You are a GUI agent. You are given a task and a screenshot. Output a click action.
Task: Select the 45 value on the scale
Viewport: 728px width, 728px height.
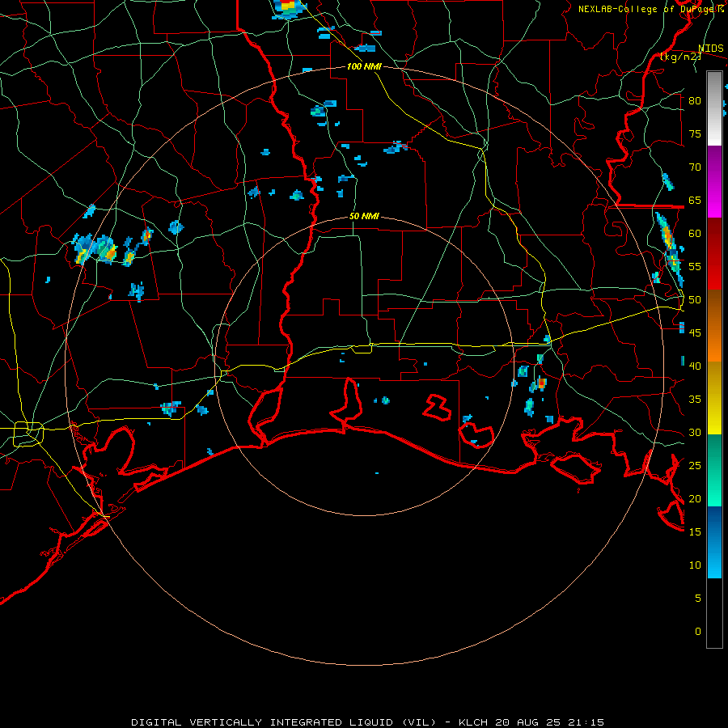(695, 333)
